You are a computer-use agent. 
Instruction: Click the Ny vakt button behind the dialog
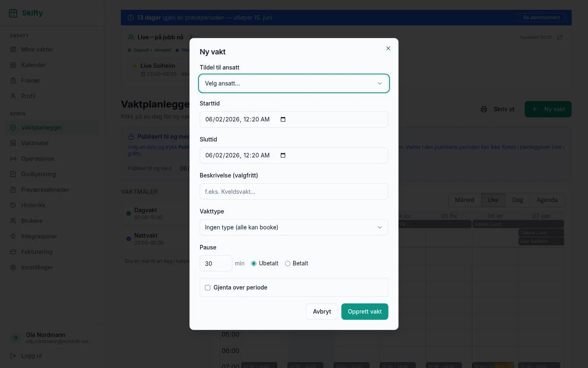(548, 109)
